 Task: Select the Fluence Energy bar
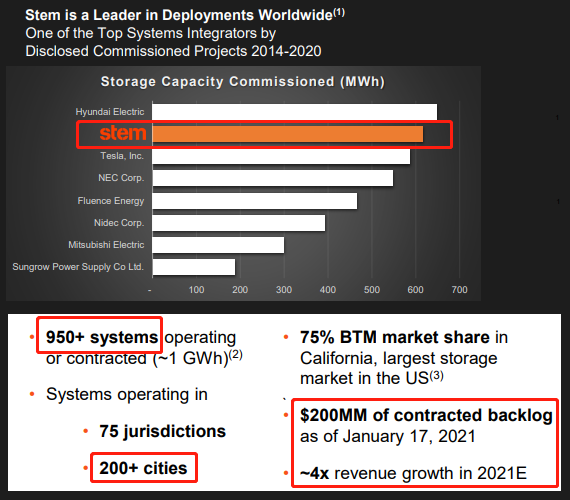click(254, 201)
